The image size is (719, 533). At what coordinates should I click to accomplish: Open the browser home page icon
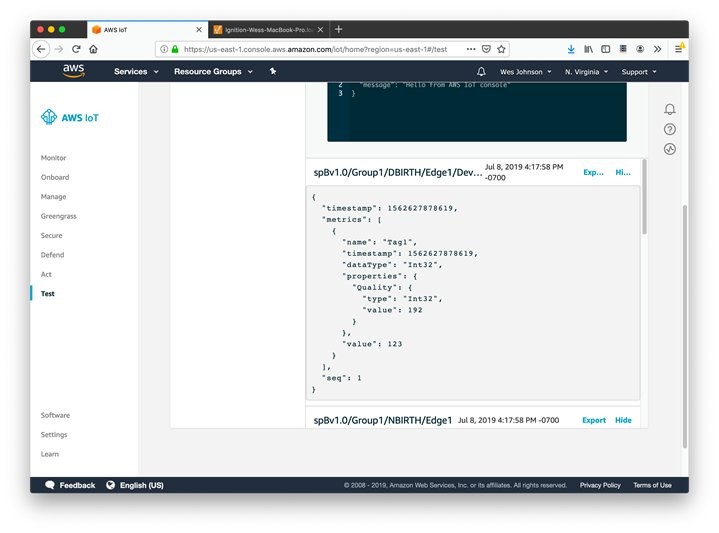(x=94, y=49)
